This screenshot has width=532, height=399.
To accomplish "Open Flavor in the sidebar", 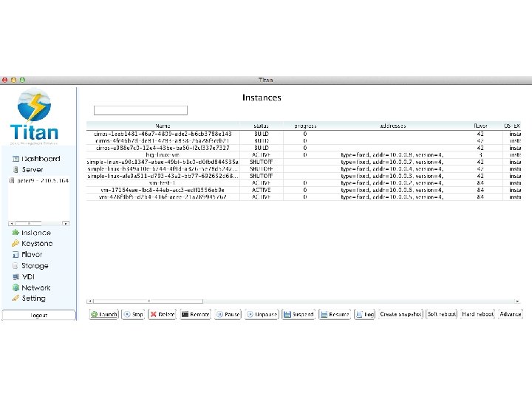I will tap(32, 254).
